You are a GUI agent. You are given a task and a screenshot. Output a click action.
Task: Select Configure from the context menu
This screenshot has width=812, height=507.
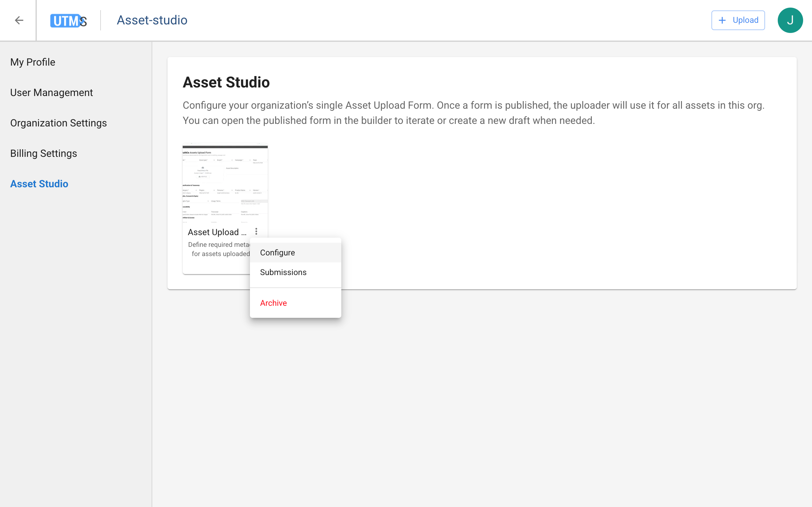278,253
